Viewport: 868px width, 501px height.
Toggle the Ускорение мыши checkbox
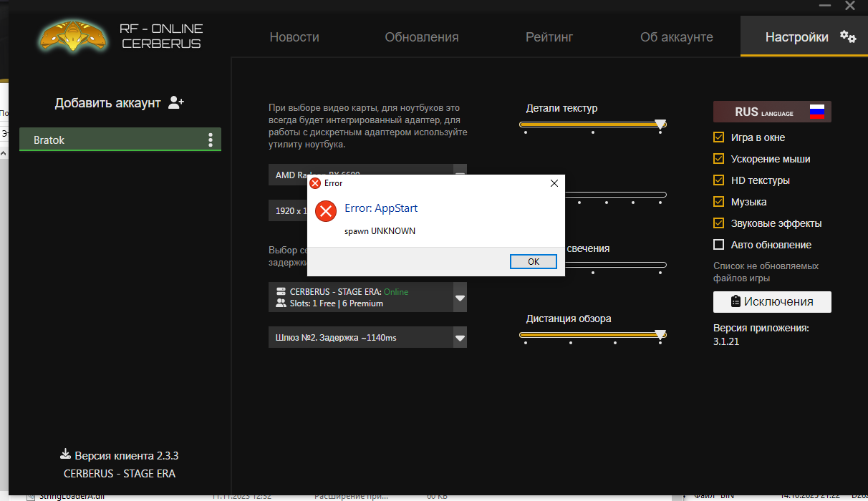click(719, 159)
